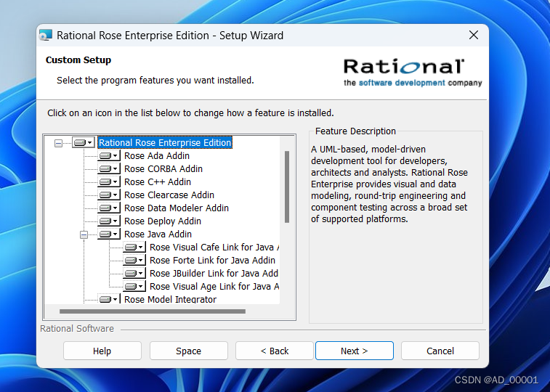This screenshot has height=392, width=550.
Task: Select Rose Clearcase Addin feature row
Action: coord(169,195)
